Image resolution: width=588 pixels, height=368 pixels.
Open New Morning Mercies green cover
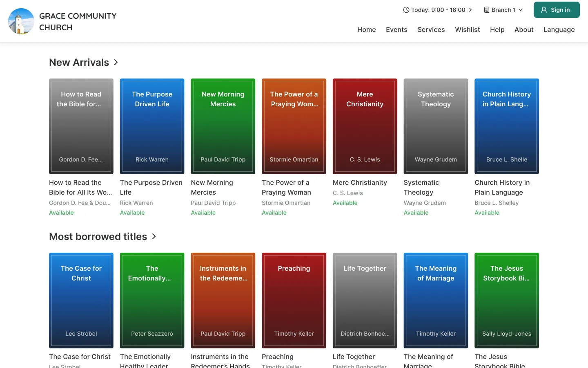point(223,126)
